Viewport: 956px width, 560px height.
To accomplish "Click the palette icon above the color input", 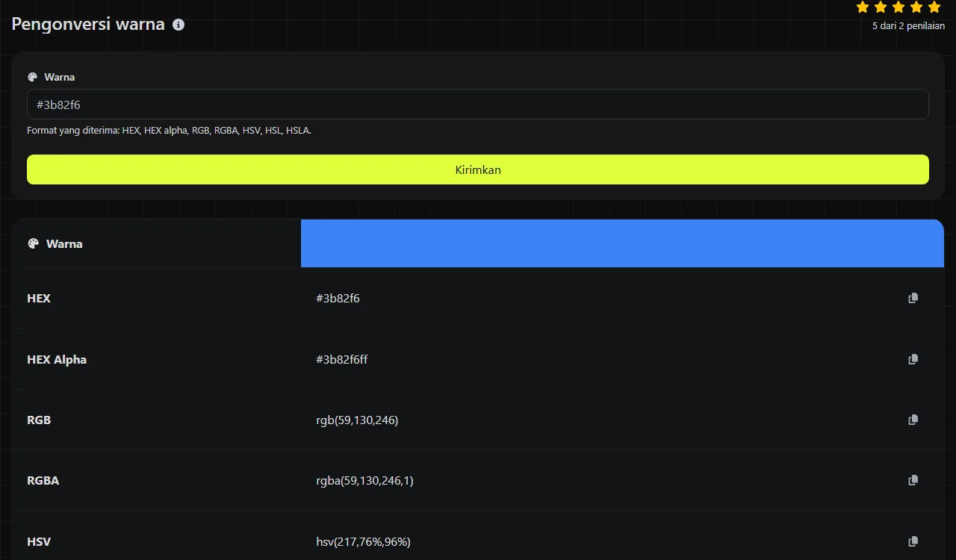I will [32, 77].
